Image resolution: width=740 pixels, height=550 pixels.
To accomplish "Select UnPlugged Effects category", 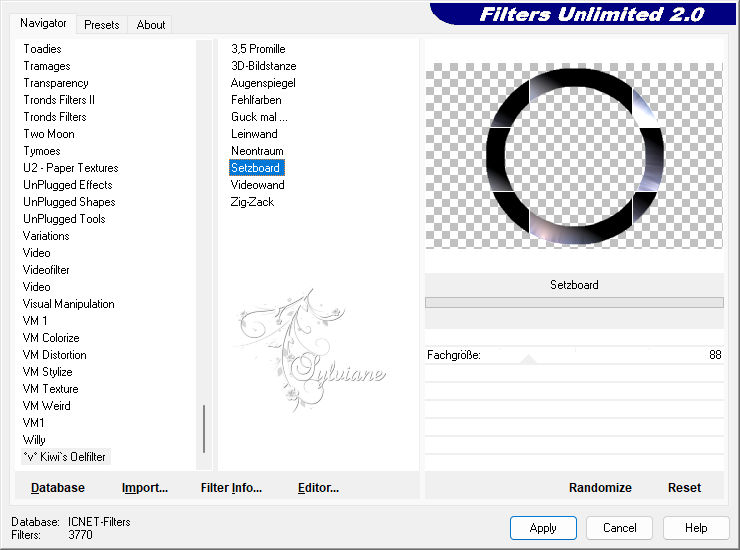I will point(67,185).
